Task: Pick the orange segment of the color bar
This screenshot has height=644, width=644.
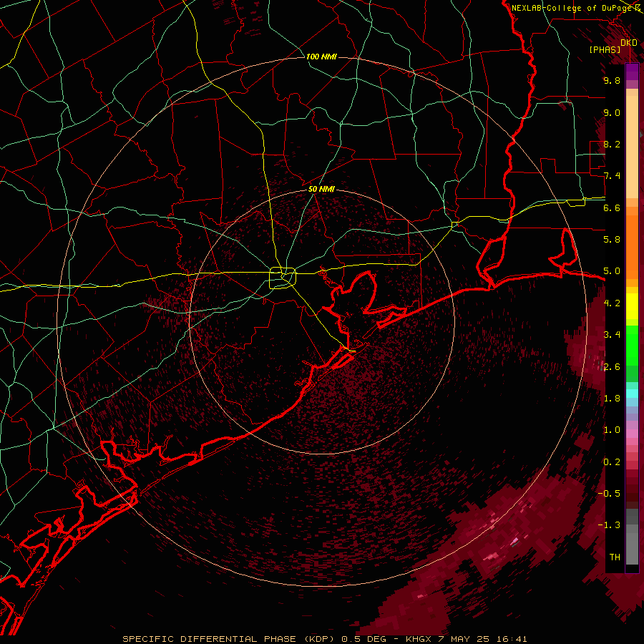Action: (632, 246)
